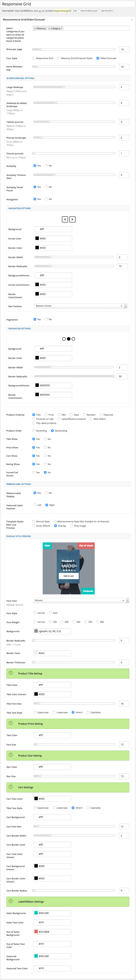This screenshot has width=136, height=980.
Task: Select Slider/Carousel style
Action: pyautogui.click(x=98, y=58)
